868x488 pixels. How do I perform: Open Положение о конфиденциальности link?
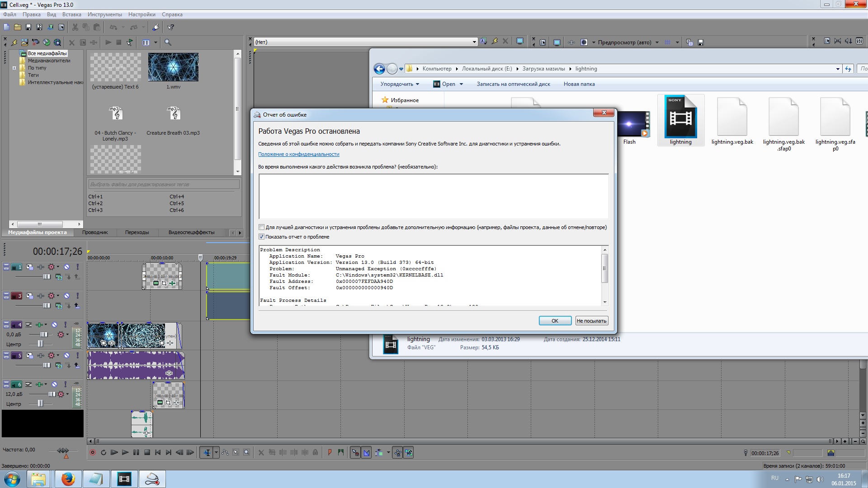pos(298,154)
